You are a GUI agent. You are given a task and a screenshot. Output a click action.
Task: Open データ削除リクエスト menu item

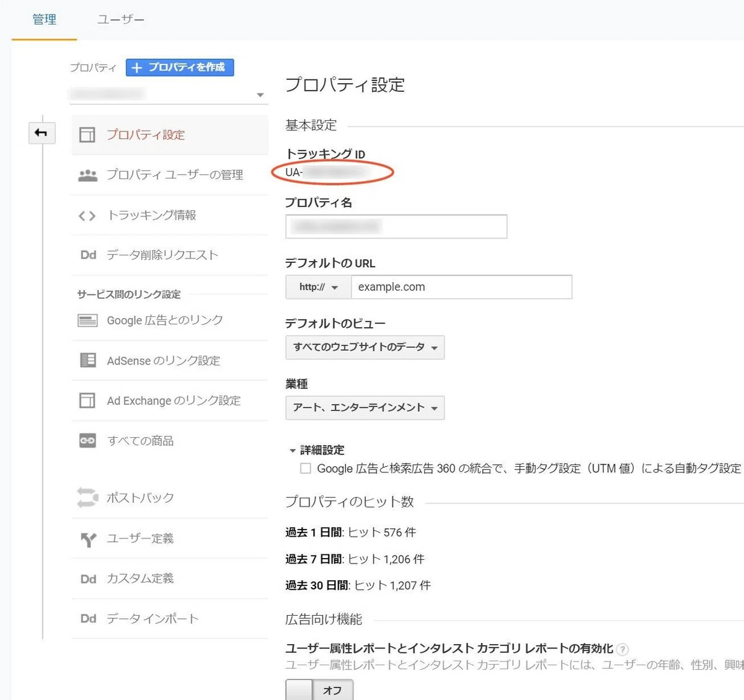[x=170, y=255]
